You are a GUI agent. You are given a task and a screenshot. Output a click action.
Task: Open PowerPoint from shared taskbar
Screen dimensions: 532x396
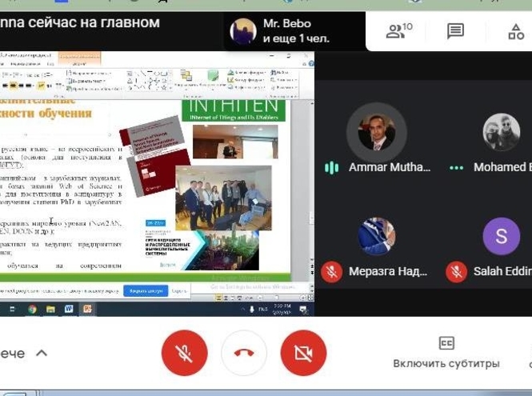point(87,309)
